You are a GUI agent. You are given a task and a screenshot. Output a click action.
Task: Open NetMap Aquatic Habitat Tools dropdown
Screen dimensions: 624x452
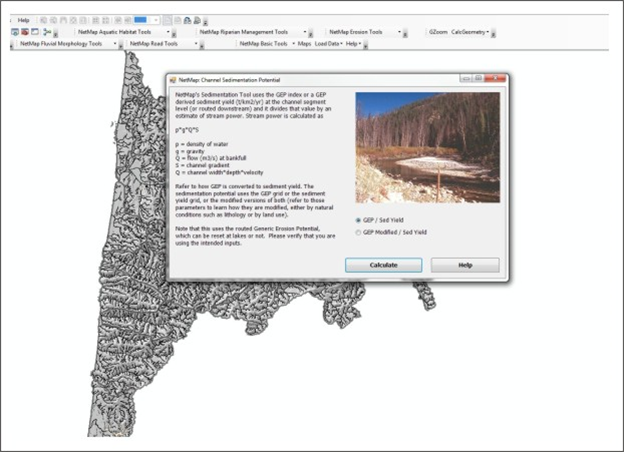pos(123,32)
